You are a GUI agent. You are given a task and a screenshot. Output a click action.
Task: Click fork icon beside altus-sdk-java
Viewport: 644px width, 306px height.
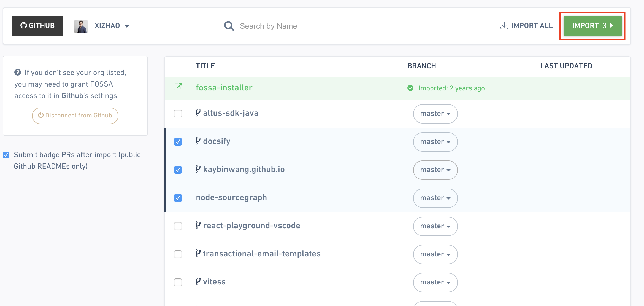(198, 113)
